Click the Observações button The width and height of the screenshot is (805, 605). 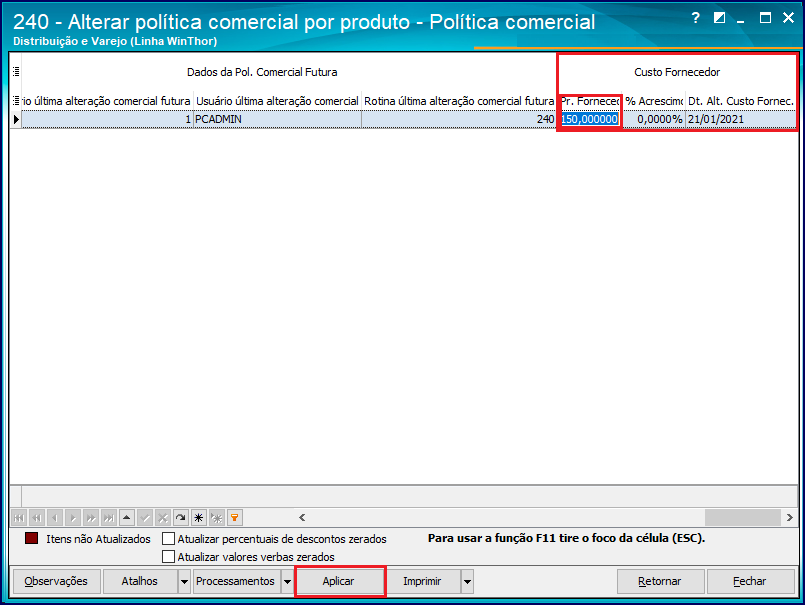(56, 581)
